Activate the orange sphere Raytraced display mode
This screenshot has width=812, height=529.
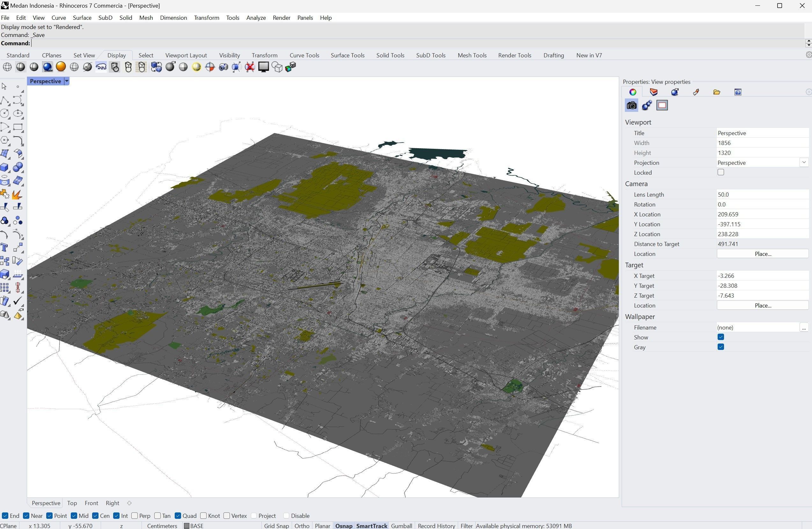click(61, 67)
